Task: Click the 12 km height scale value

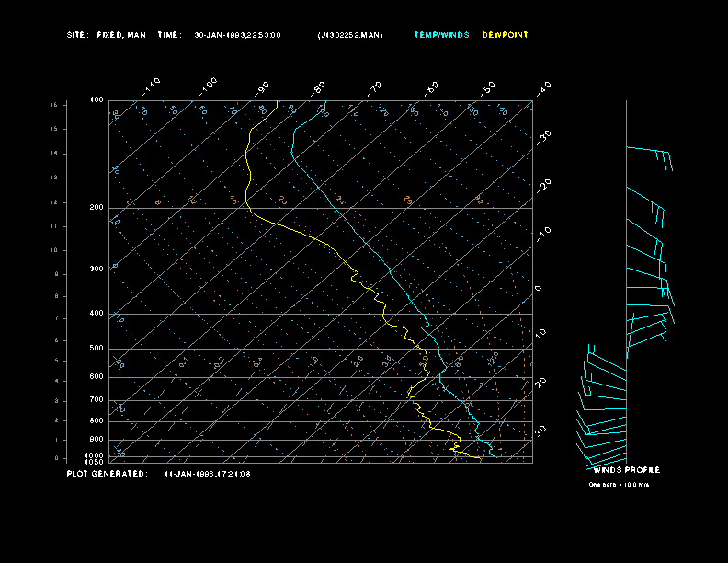Action: pos(54,202)
